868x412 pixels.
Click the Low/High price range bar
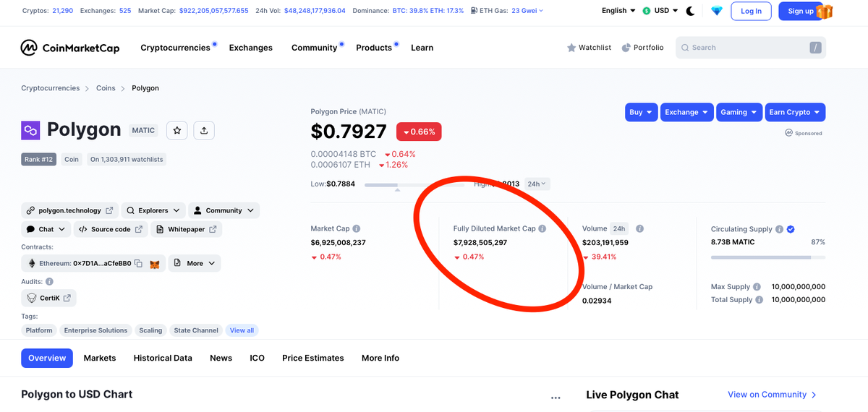pyautogui.click(x=414, y=185)
